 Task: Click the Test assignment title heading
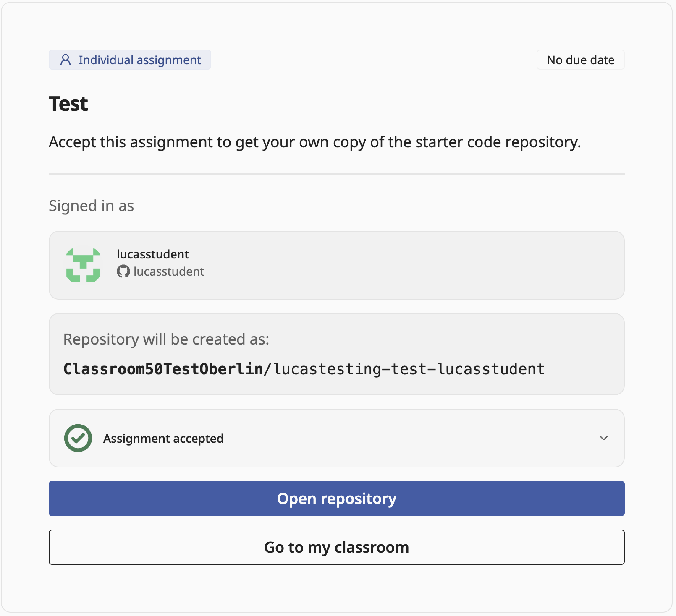click(68, 104)
